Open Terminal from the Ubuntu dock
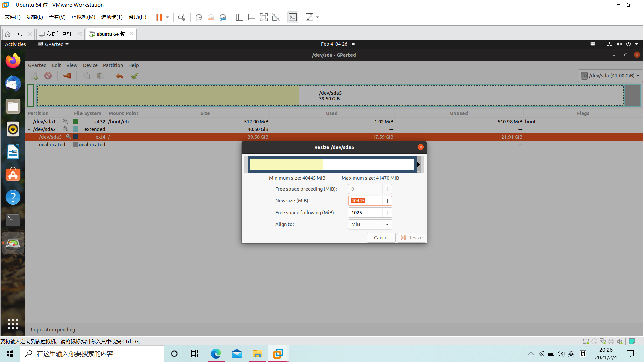Image resolution: width=644 pixels, height=362 pixels. (x=13, y=220)
